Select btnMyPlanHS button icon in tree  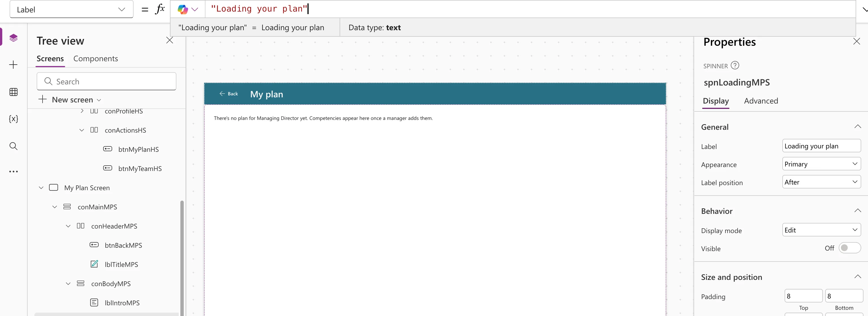click(x=107, y=149)
